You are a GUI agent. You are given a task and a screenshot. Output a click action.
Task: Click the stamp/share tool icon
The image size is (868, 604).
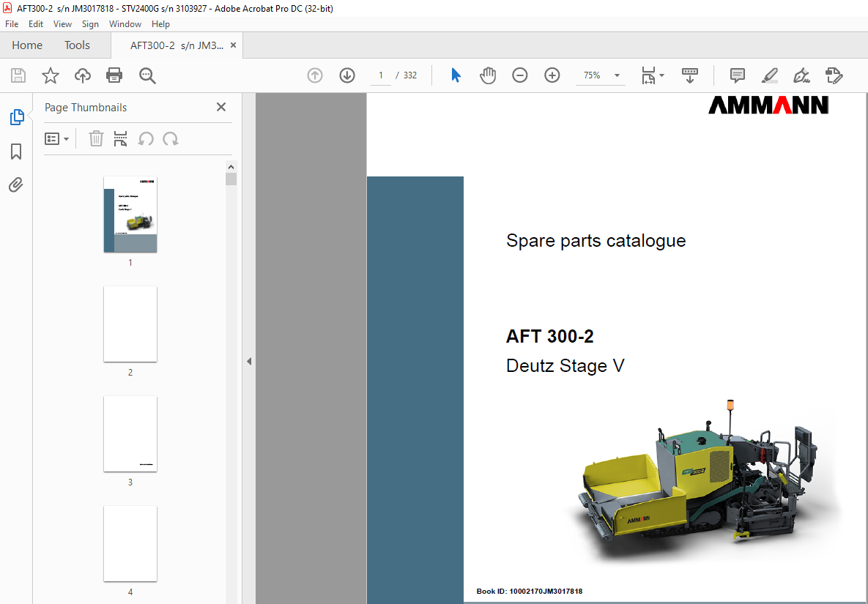pyautogui.click(x=834, y=75)
